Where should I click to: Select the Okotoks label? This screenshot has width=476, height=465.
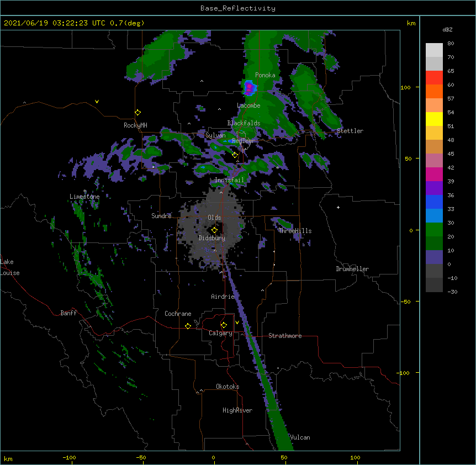pos(228,387)
